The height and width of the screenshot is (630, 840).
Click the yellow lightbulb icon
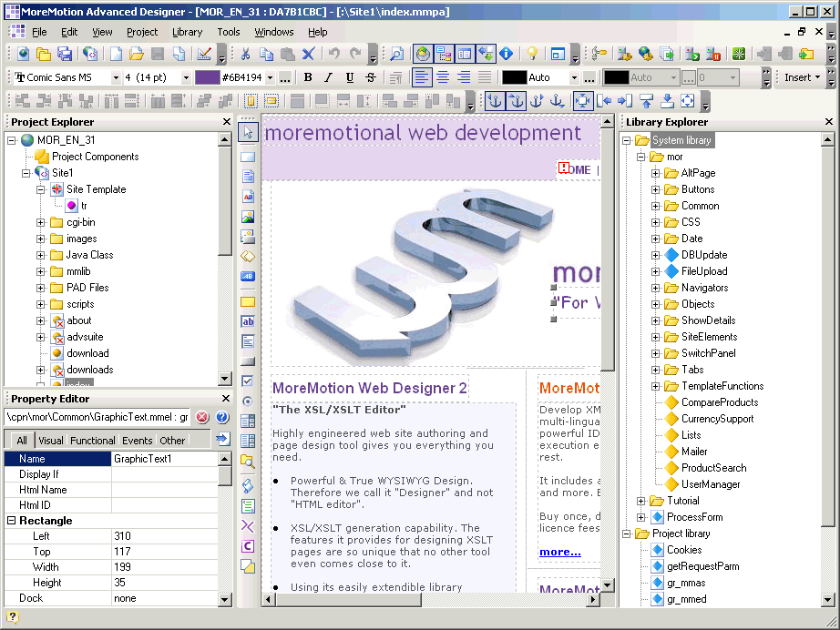coord(532,54)
